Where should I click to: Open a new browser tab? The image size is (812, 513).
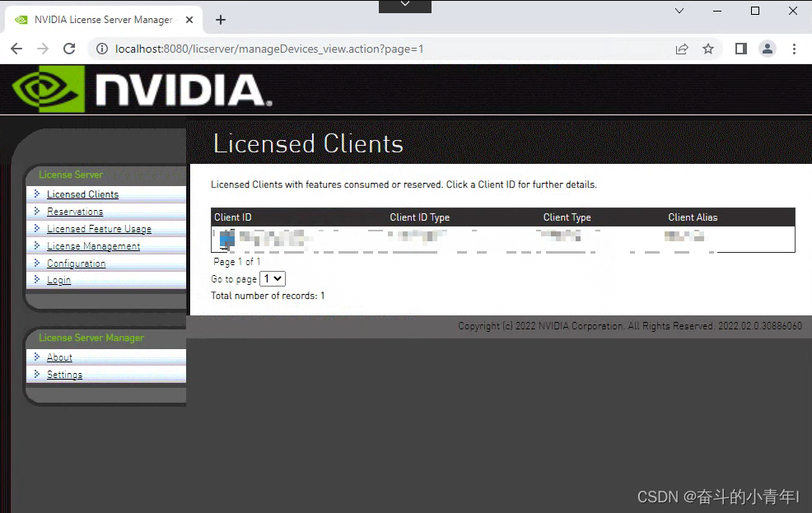(x=220, y=19)
